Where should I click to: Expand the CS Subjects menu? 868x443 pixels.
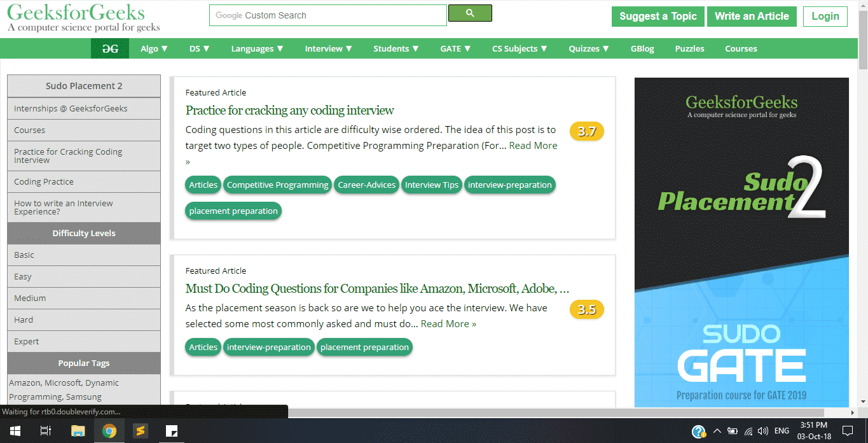(x=520, y=48)
